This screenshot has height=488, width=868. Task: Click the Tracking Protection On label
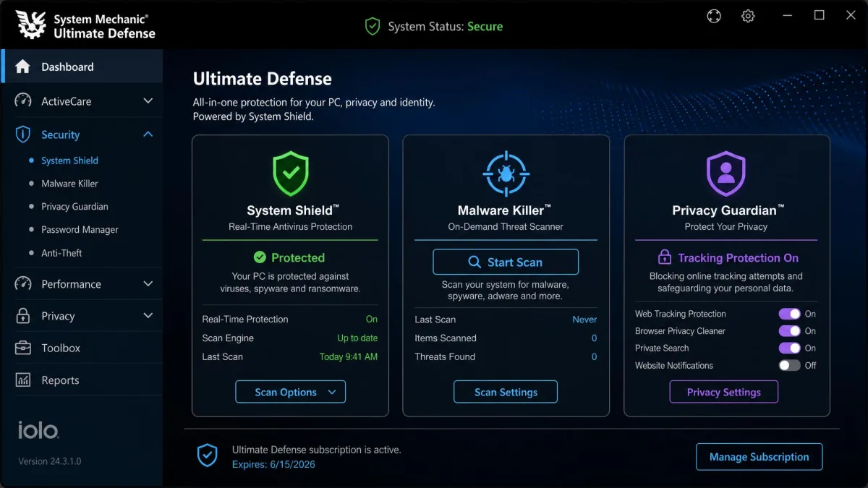[738, 257]
